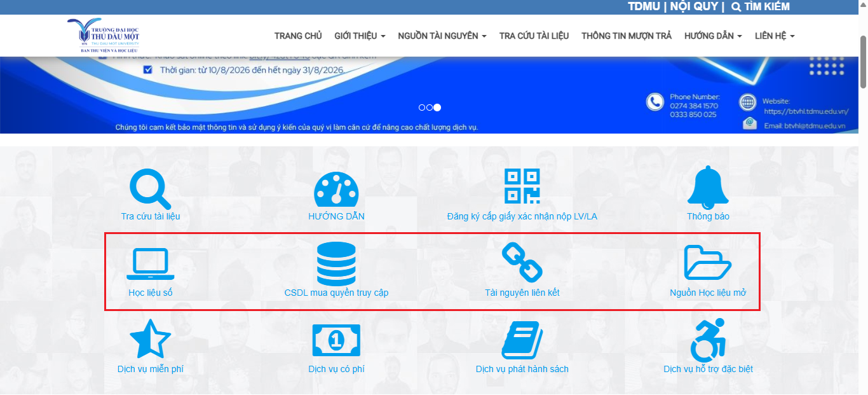Open the folder Nguồn Học liệu mở icon
The image size is (868, 395).
[708, 263]
